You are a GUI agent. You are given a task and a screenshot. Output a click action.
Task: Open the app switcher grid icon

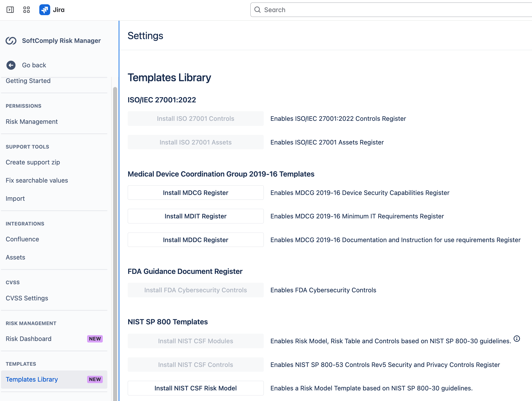click(x=26, y=10)
